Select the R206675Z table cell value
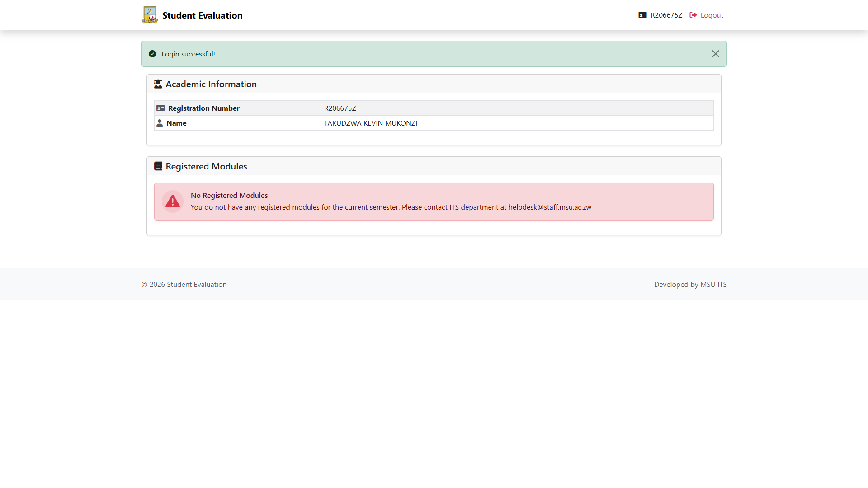The width and height of the screenshot is (868, 488). 340,108
